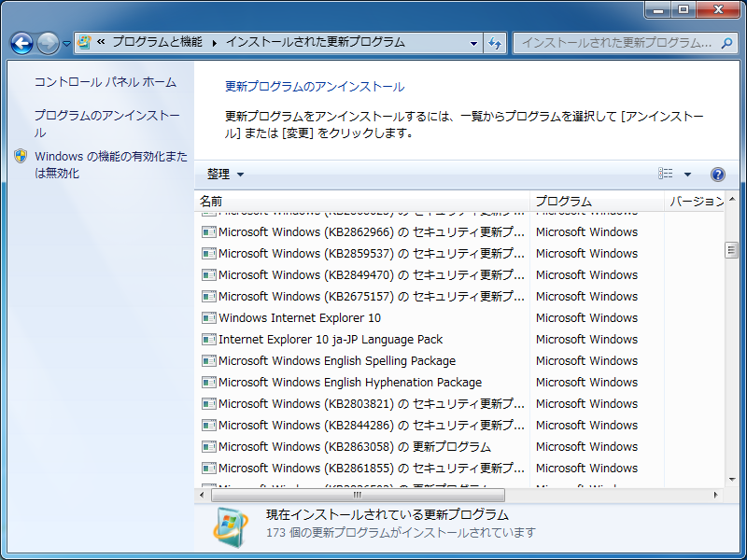Sort list by プログラム column header
Viewport: 747px width, 560px height.
click(x=597, y=201)
